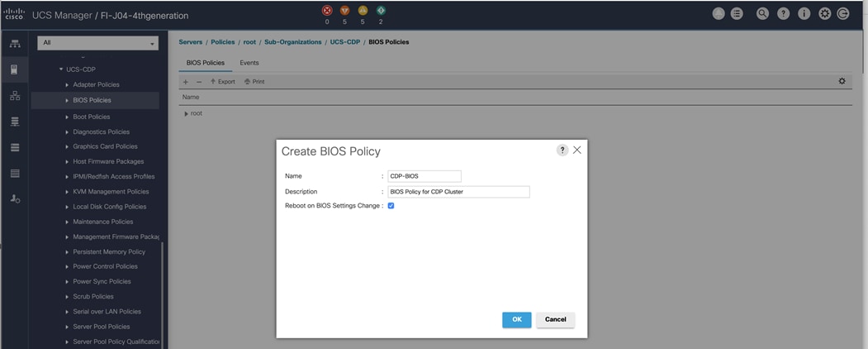Image resolution: width=868 pixels, height=349 pixels.
Task: Click Export in the toolbar
Action: 222,81
